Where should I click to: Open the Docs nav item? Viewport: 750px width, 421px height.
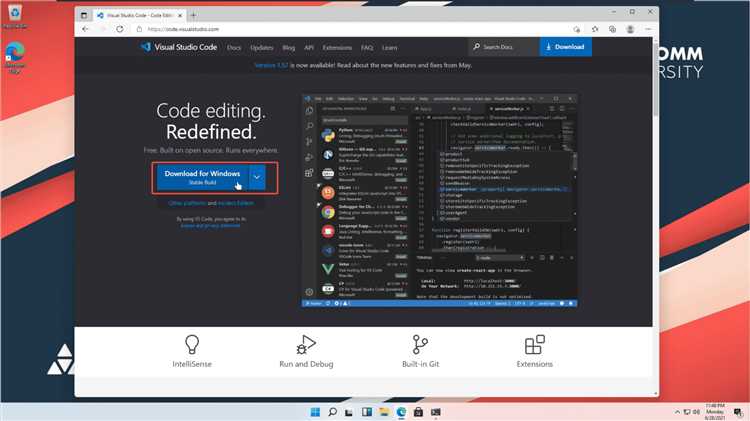(234, 47)
